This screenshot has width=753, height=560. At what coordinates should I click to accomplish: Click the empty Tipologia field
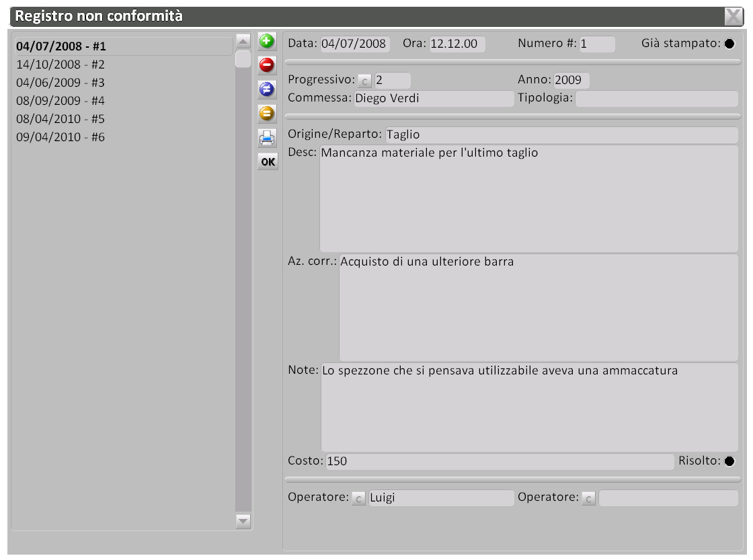[656, 99]
